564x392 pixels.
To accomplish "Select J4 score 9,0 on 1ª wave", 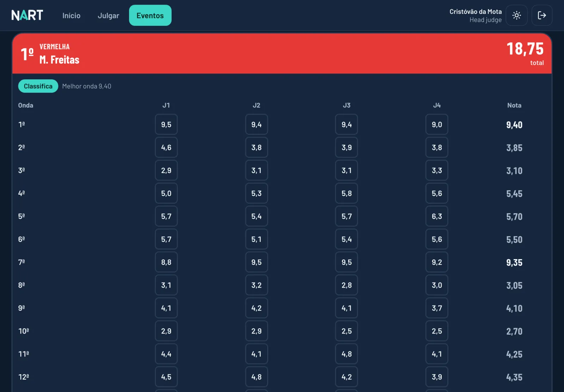I will 437,124.
